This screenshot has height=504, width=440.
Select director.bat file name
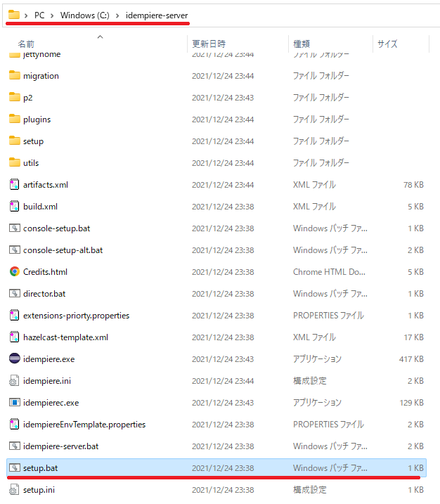44,294
